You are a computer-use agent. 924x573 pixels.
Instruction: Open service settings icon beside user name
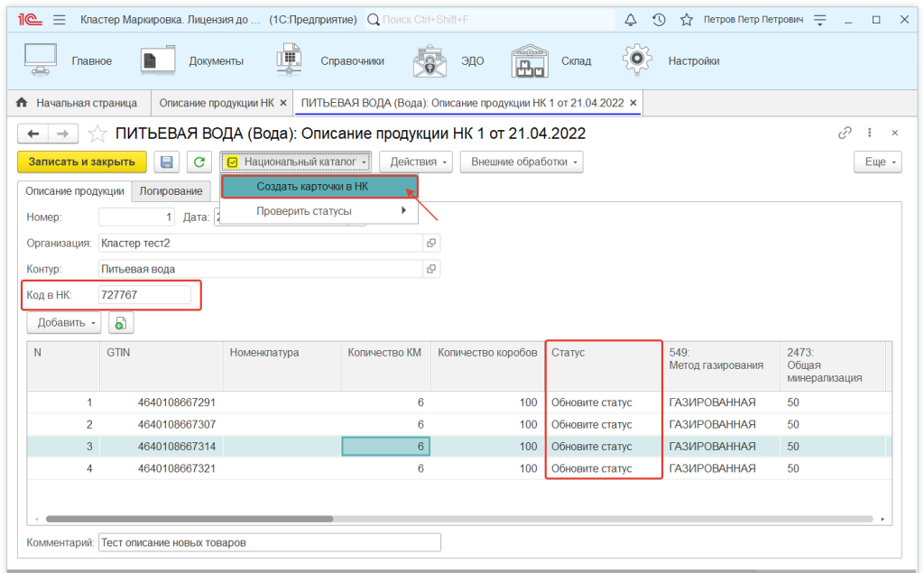tap(819, 20)
